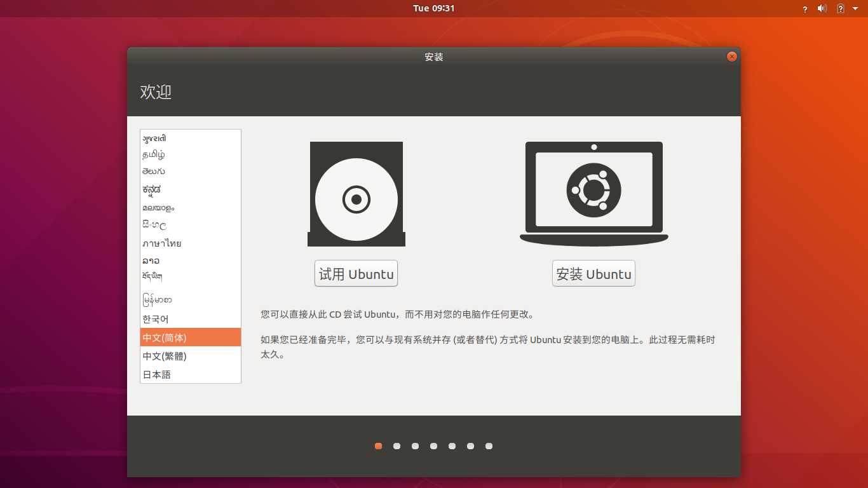
Task: Select 中文(繁體) in the language list
Action: click(191, 356)
